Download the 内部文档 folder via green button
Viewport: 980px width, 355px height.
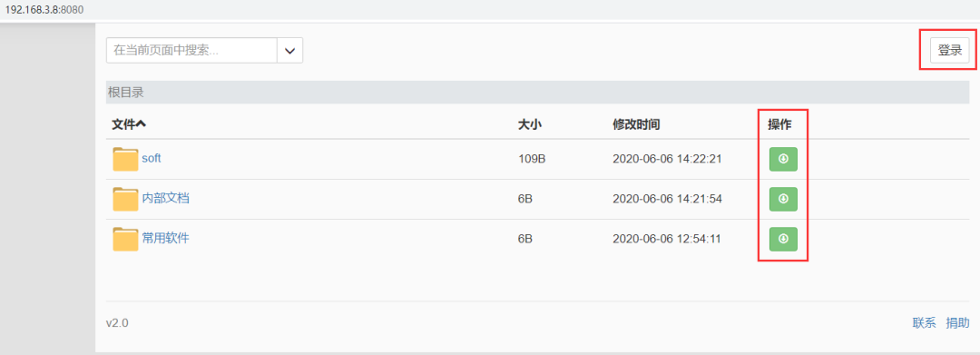click(783, 199)
